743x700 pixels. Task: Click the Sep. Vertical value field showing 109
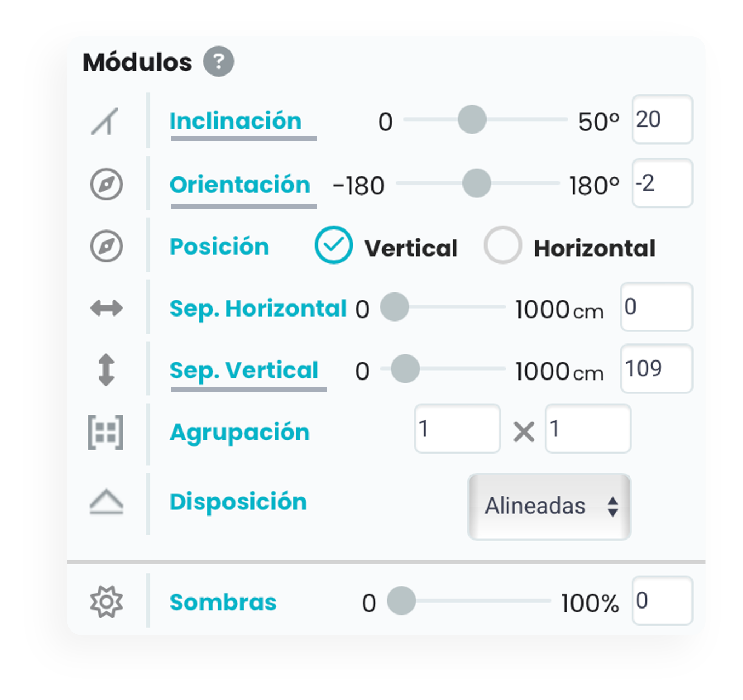click(656, 369)
